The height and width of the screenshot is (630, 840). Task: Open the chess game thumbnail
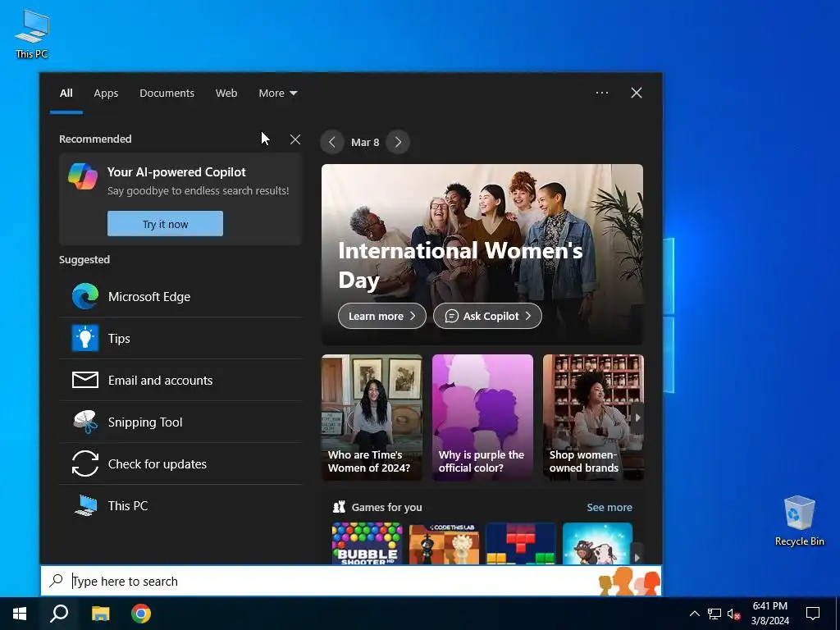444,543
